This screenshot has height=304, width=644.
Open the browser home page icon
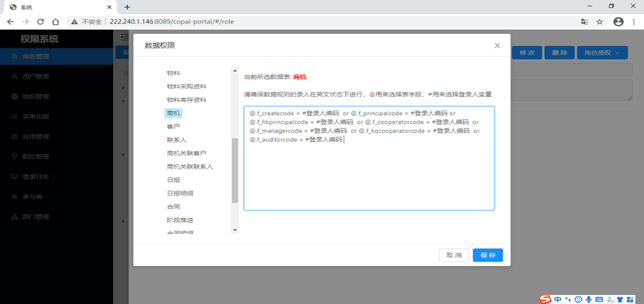pyautogui.click(x=56, y=21)
